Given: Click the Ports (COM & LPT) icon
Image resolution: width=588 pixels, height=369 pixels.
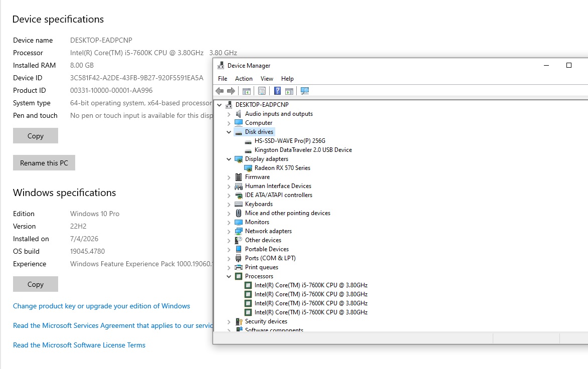Looking at the screenshot, I should 239,258.
